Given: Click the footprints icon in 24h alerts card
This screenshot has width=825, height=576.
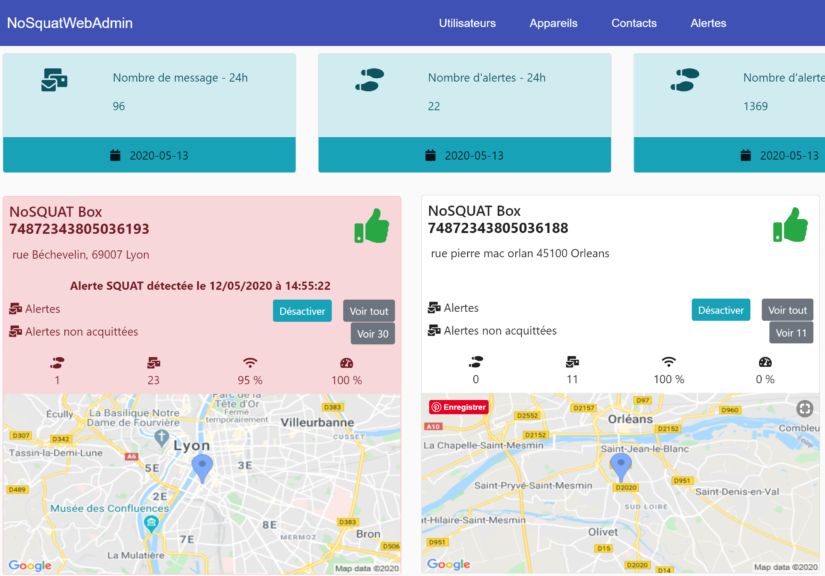Looking at the screenshot, I should coord(369,81).
